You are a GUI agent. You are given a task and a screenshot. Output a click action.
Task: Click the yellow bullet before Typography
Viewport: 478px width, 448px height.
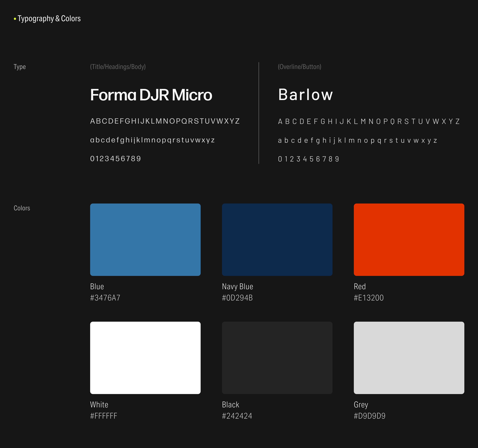(15, 19)
